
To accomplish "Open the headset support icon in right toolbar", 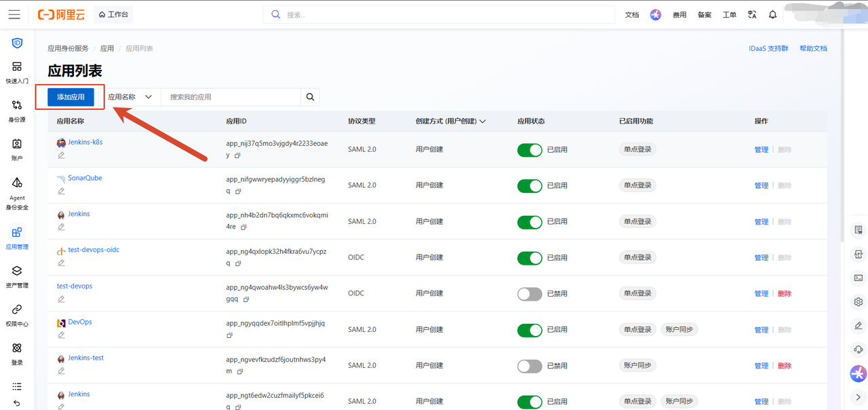I will tap(859, 350).
